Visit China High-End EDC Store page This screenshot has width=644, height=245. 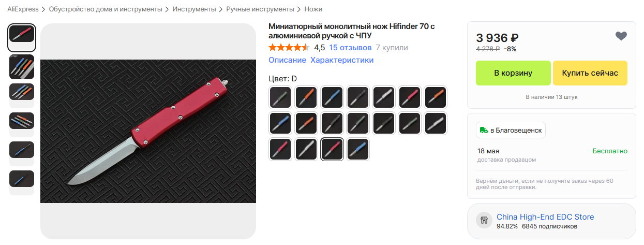545,217
